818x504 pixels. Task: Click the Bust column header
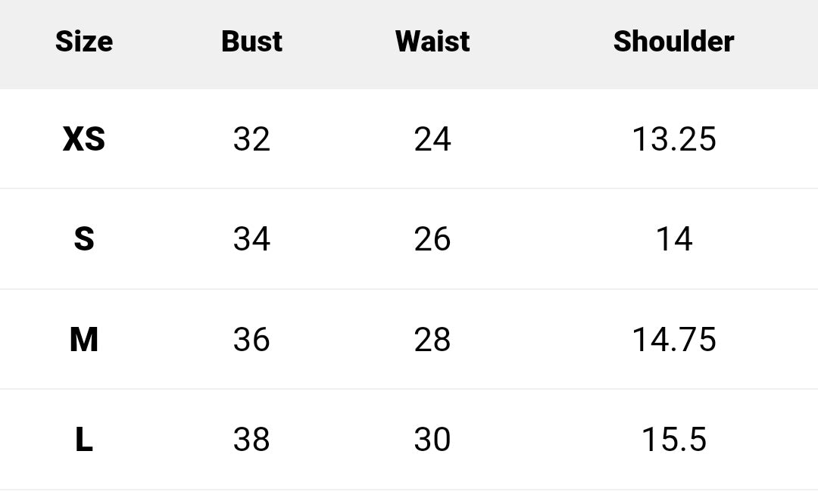(251, 42)
